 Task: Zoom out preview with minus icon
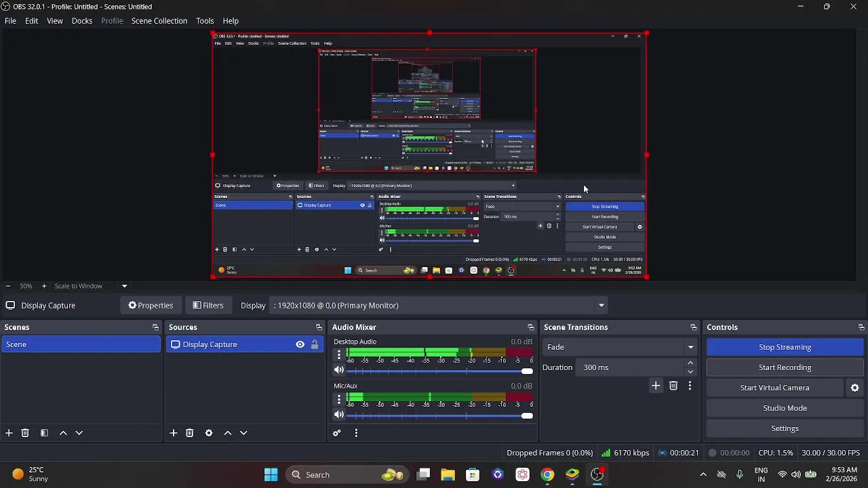click(x=7, y=286)
